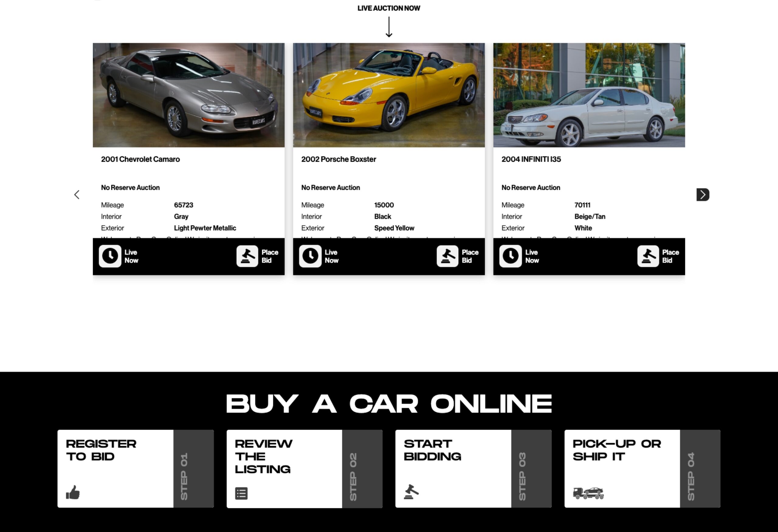Click the Speed Yellow exterior value
The image size is (778, 532).
pos(394,228)
